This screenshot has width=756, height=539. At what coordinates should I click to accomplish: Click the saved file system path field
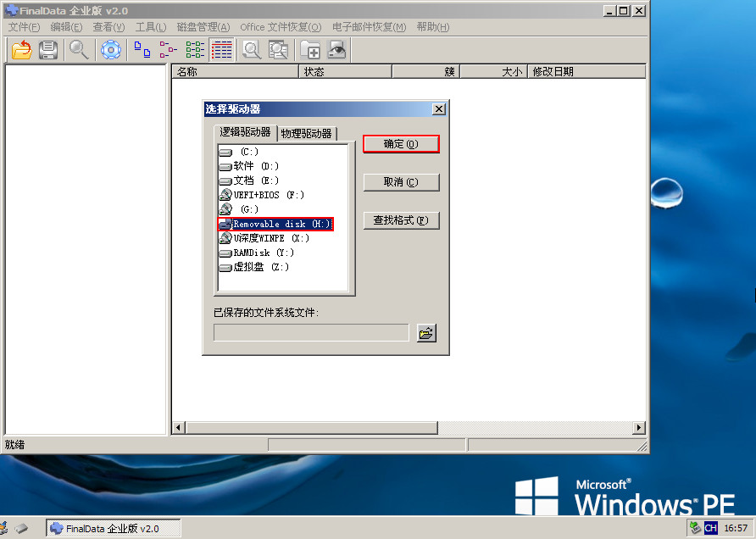click(311, 333)
